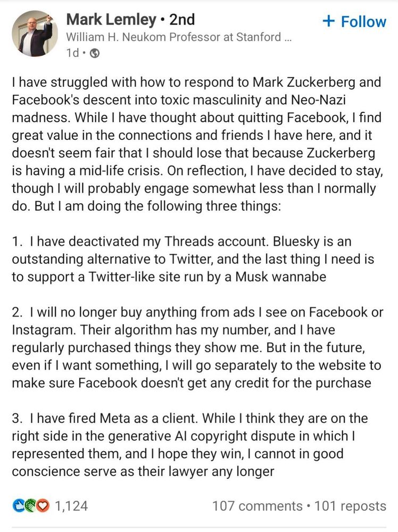Click point 1 about deactivating Threads
Screen dimensions: 398x532
tap(193, 259)
